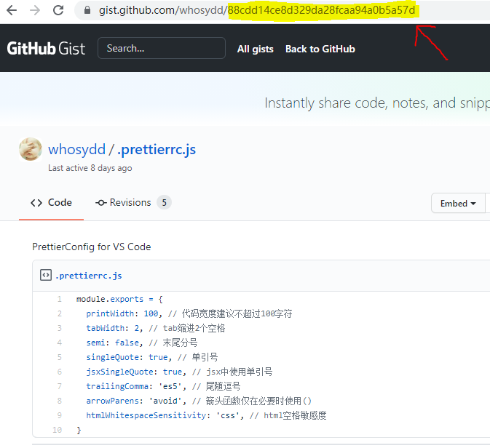The width and height of the screenshot is (490, 448).
Task: Open .prettierrc.js gist title link
Action: (x=157, y=150)
